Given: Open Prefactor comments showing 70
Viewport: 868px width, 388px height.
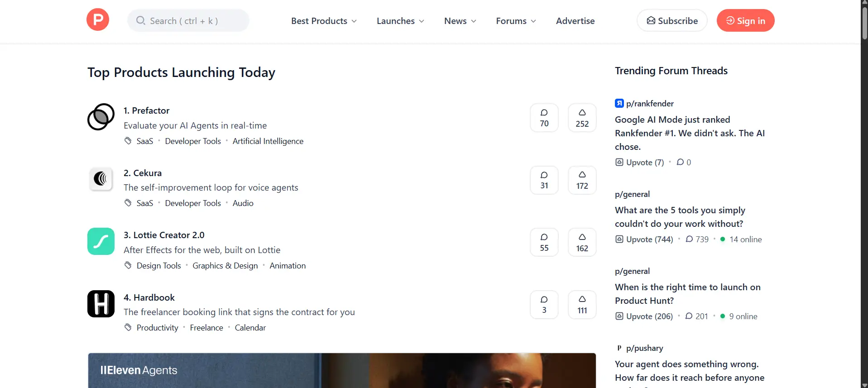Looking at the screenshot, I should [x=544, y=118].
